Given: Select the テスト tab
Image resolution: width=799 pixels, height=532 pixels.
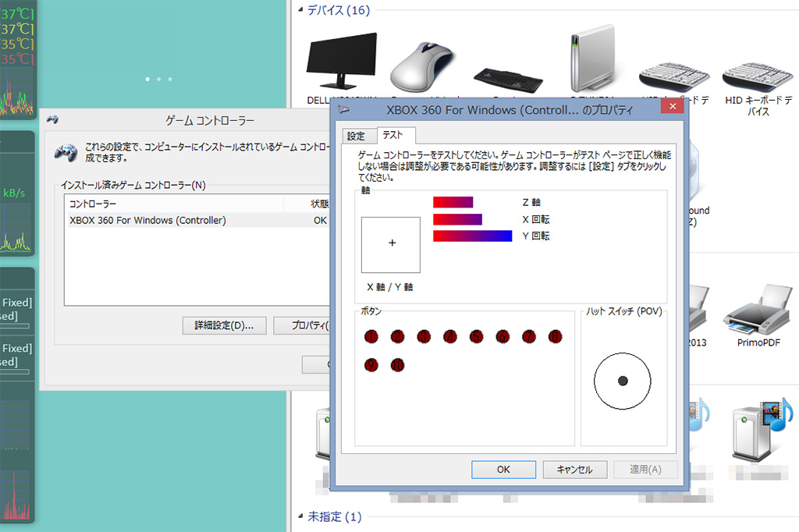Looking at the screenshot, I should click(396, 135).
